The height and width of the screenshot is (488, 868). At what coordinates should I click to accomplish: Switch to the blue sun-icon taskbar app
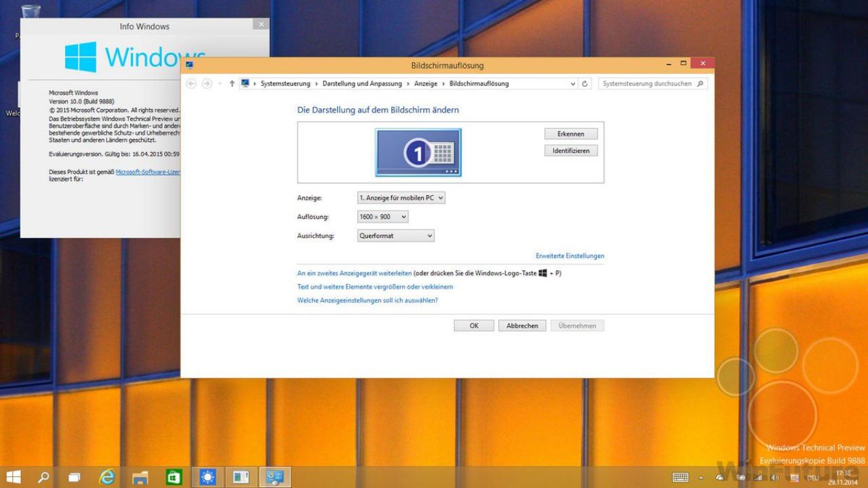tap(208, 477)
